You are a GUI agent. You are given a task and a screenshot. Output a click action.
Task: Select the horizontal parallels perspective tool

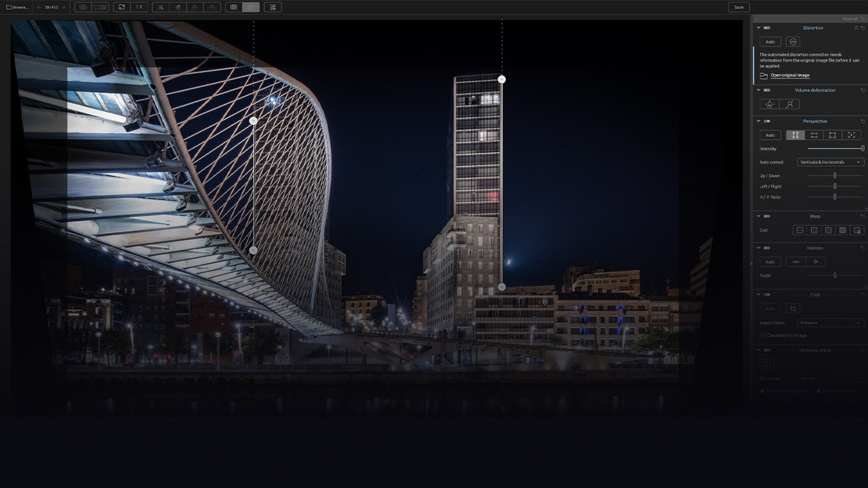(x=814, y=134)
